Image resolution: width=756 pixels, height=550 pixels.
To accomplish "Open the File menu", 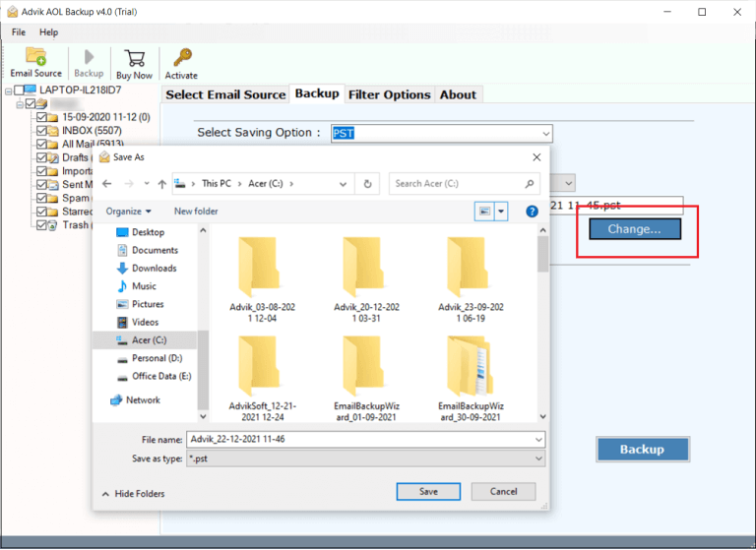I will click(x=19, y=32).
